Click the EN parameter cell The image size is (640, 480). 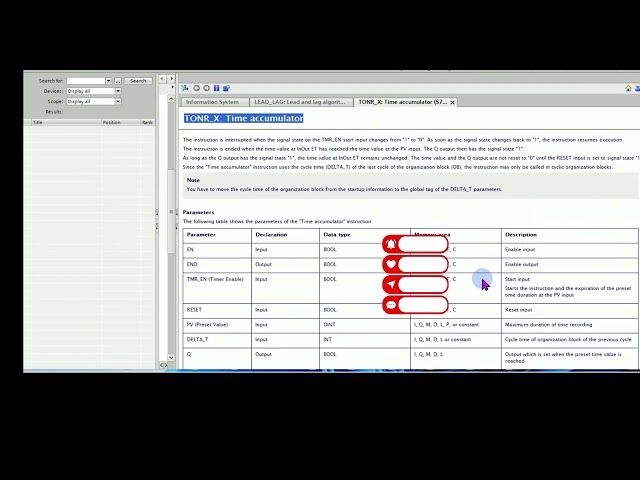click(x=217, y=250)
